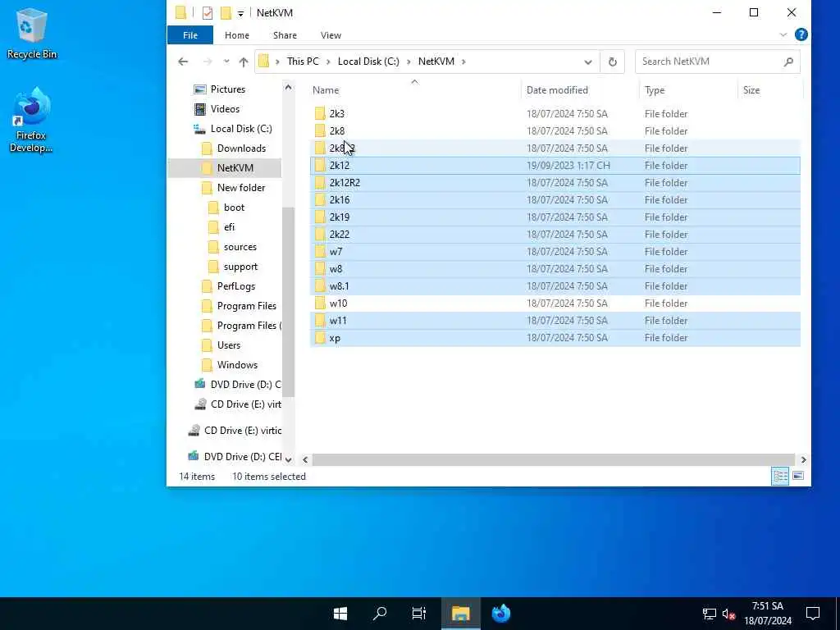Go up one folder level arrow
This screenshot has height=630, width=840.
[244, 62]
